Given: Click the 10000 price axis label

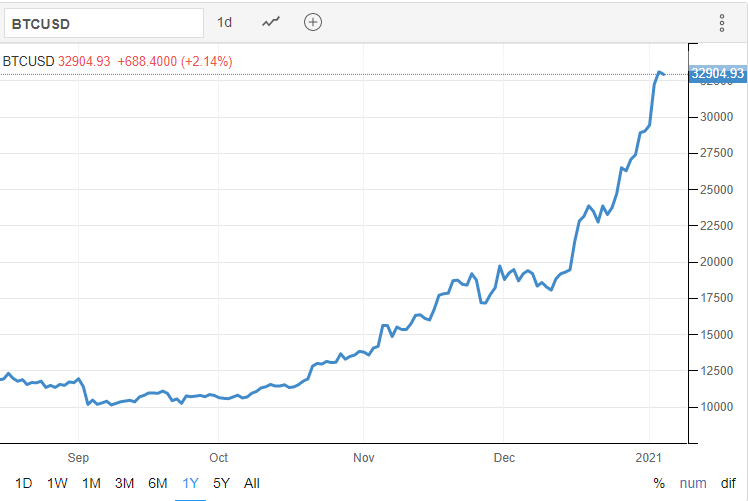Looking at the screenshot, I should (x=717, y=407).
